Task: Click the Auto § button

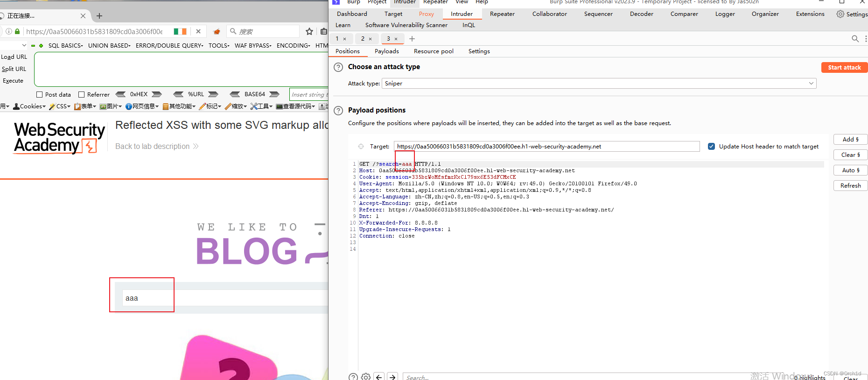Action: pos(850,170)
